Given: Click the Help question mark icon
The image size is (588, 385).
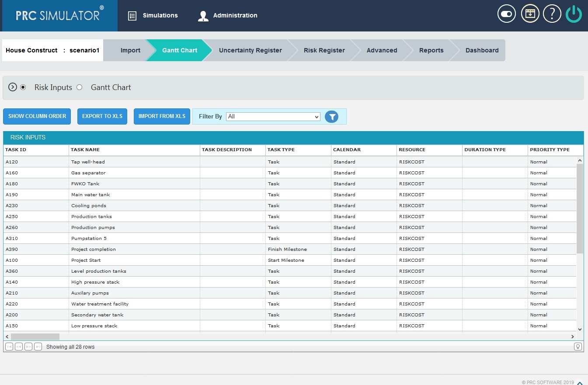Looking at the screenshot, I should click(x=552, y=14).
